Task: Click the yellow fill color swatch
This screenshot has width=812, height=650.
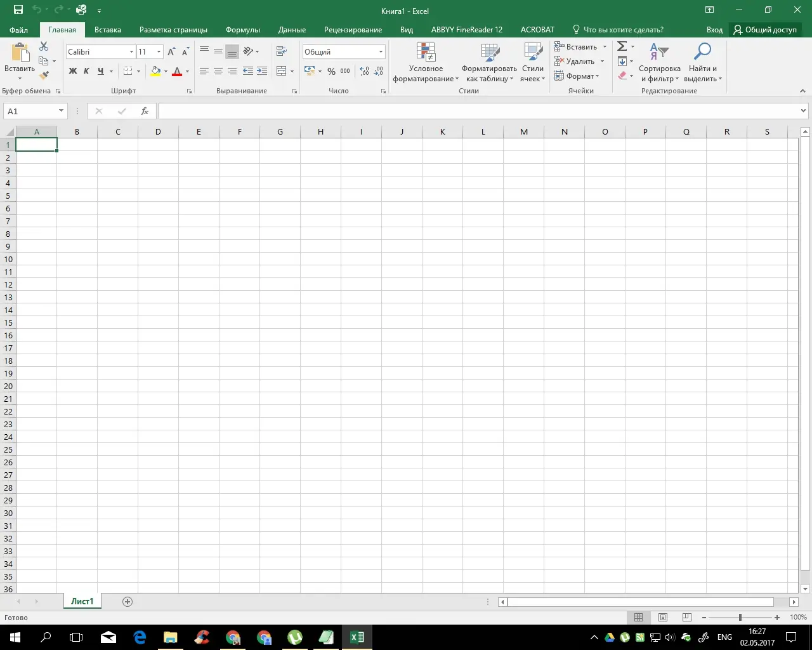Action: click(155, 71)
